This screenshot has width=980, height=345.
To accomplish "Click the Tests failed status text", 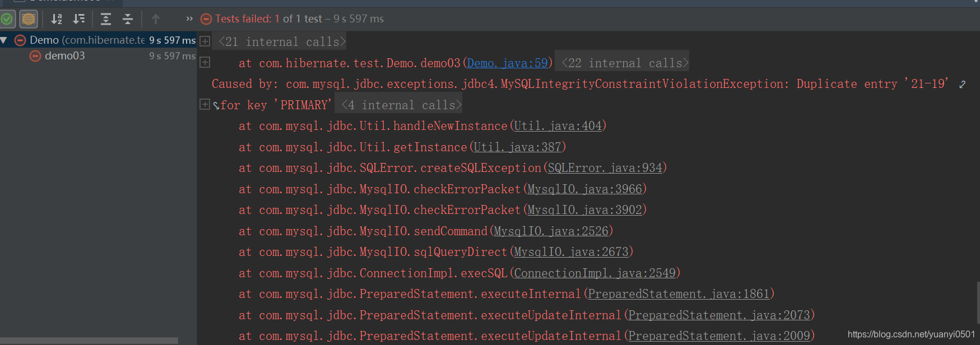I will coord(299,18).
